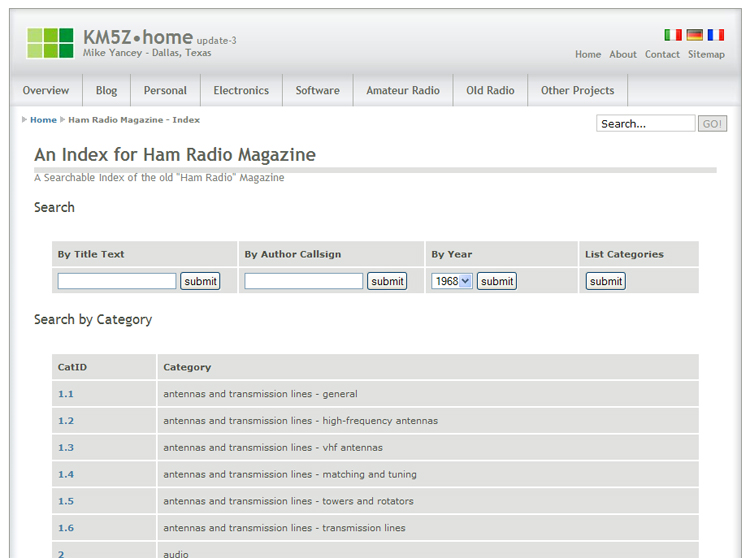Click the GO! search button

712,124
